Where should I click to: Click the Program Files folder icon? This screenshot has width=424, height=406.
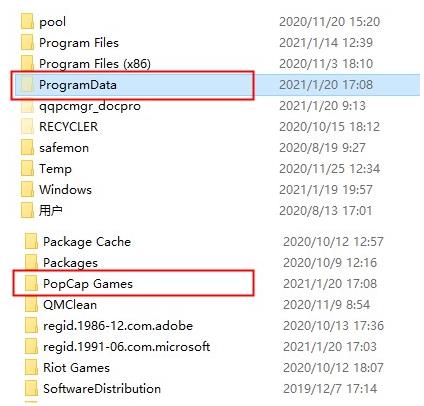pyautogui.click(x=27, y=43)
